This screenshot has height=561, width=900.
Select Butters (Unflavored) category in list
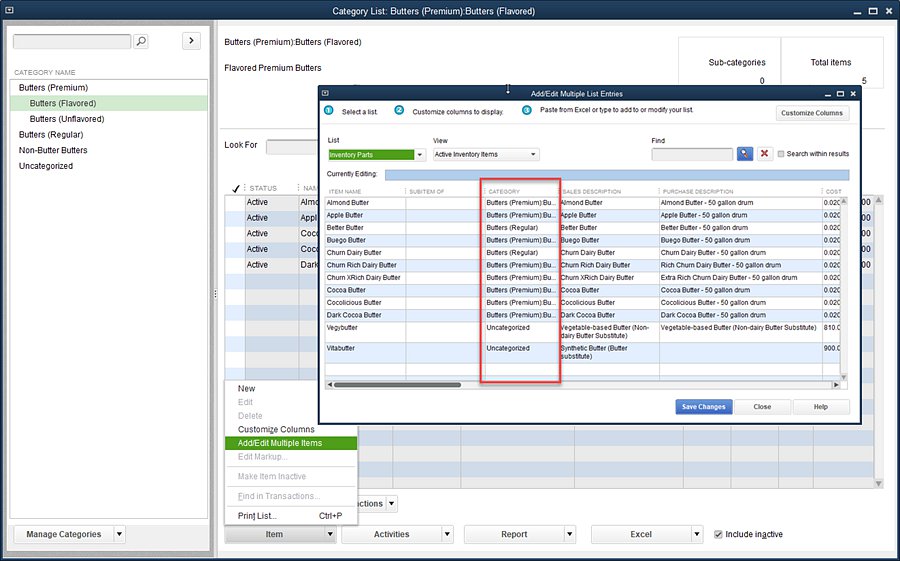[x=67, y=119]
